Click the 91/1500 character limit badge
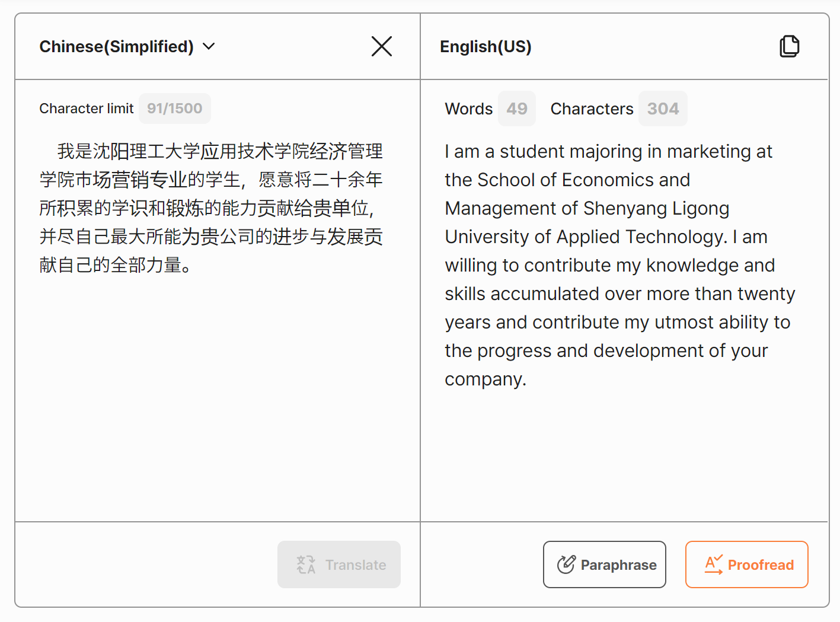840x622 pixels. click(175, 109)
